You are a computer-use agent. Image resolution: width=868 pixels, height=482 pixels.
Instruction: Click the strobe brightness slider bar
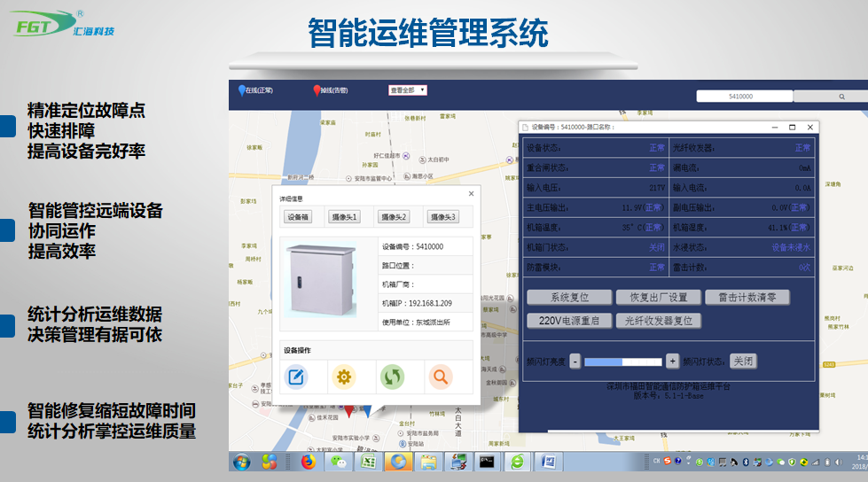(x=622, y=361)
